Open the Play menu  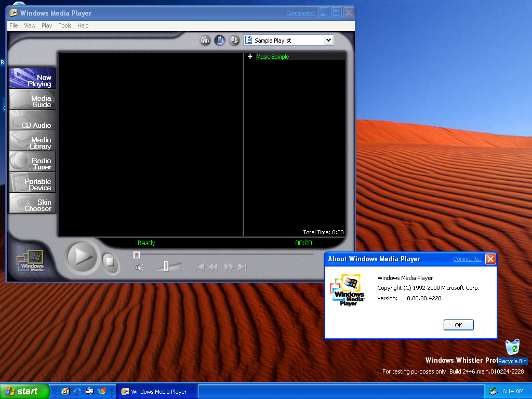(x=47, y=25)
